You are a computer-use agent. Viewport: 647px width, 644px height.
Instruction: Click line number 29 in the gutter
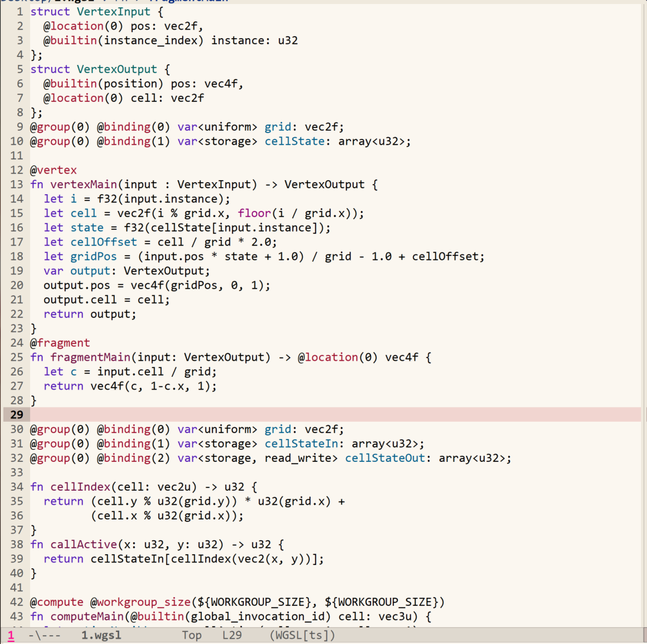tap(17, 414)
